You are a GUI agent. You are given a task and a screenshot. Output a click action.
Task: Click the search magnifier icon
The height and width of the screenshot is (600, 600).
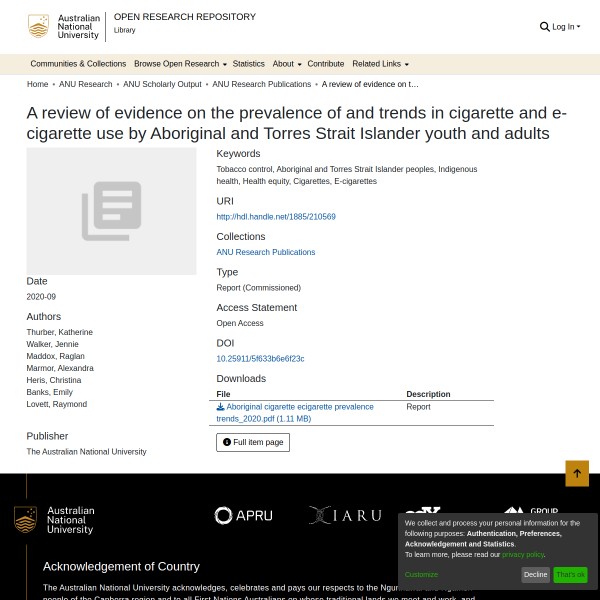pyautogui.click(x=544, y=27)
